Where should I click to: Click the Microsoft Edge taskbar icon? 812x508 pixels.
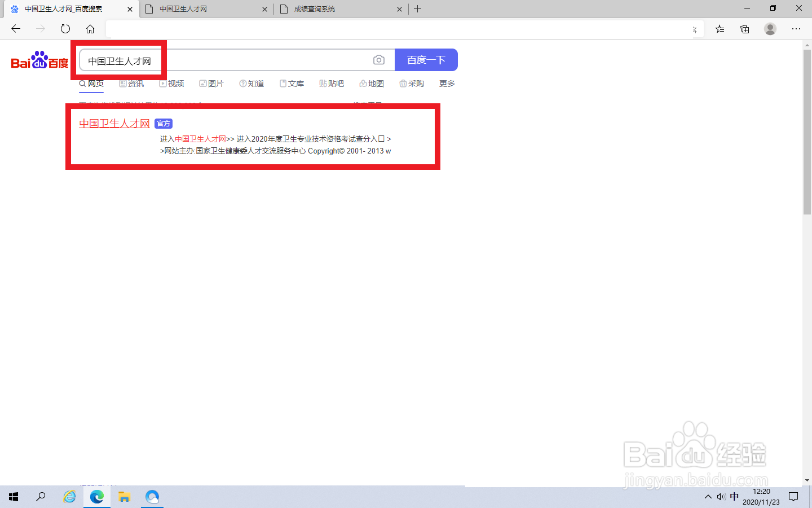[97, 497]
